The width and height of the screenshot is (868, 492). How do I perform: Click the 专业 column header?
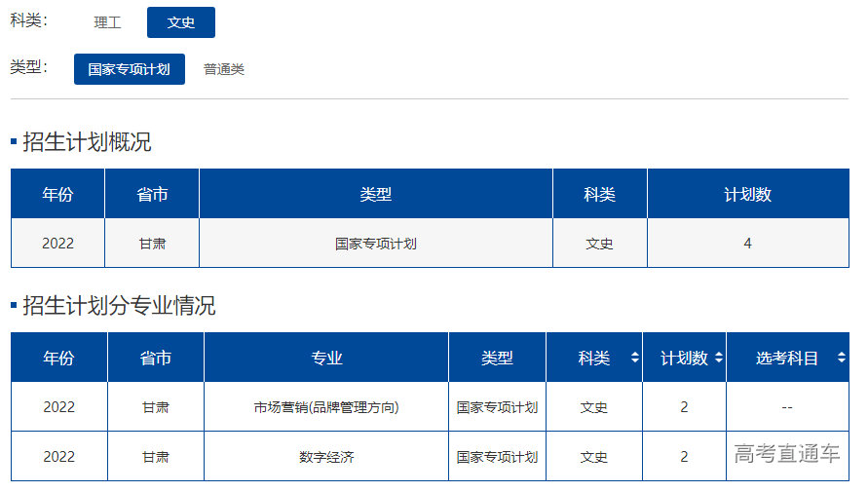326,358
